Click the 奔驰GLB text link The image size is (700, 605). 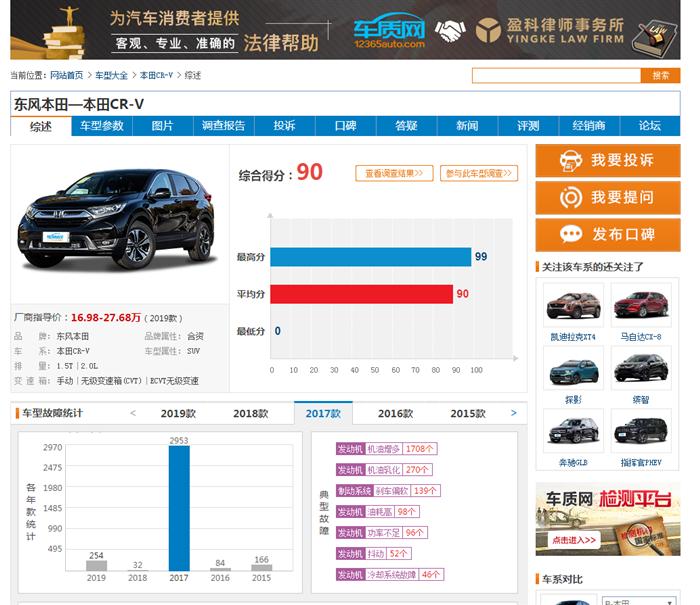[573, 463]
